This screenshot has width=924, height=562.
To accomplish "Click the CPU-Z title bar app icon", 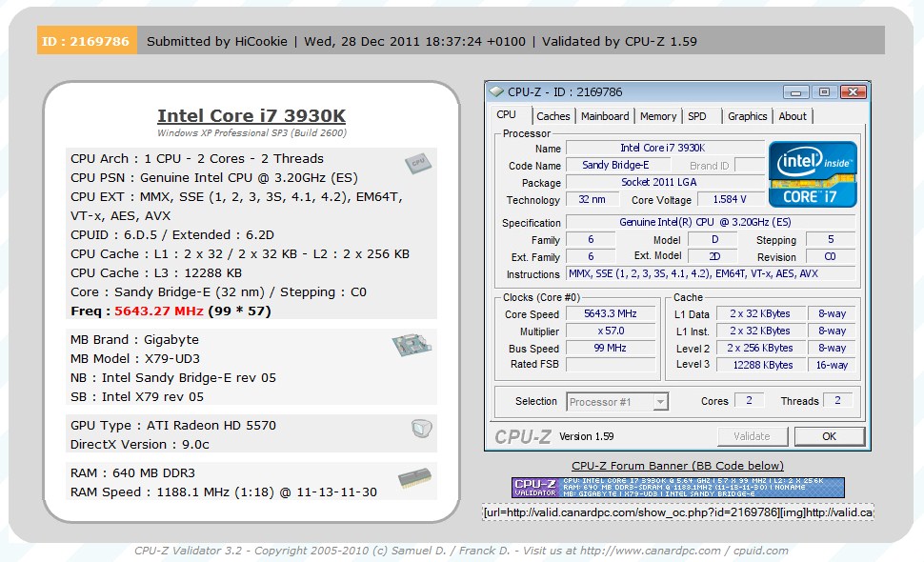I will click(x=496, y=92).
